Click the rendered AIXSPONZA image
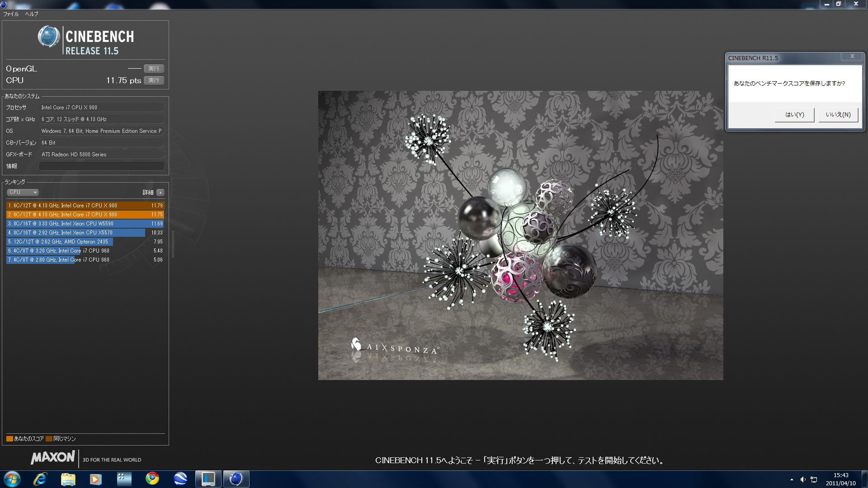Screen dimensions: 868x488 [x=520, y=235]
